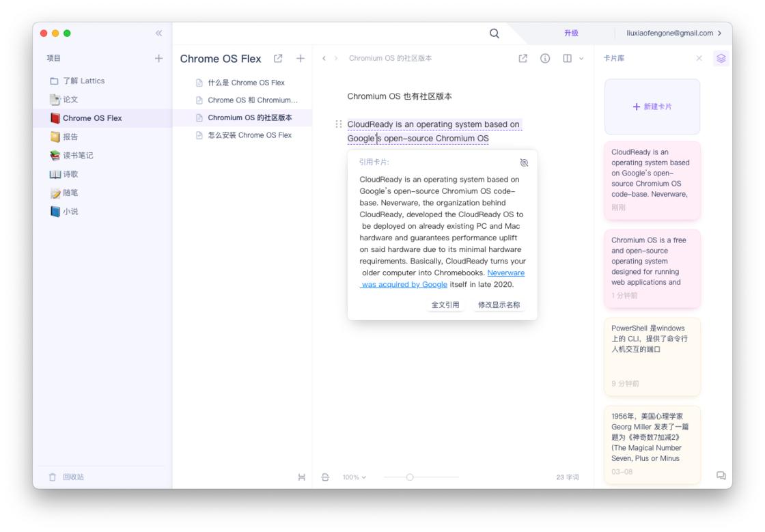Navigate forward with right arrow
765x532 pixels.
point(335,59)
